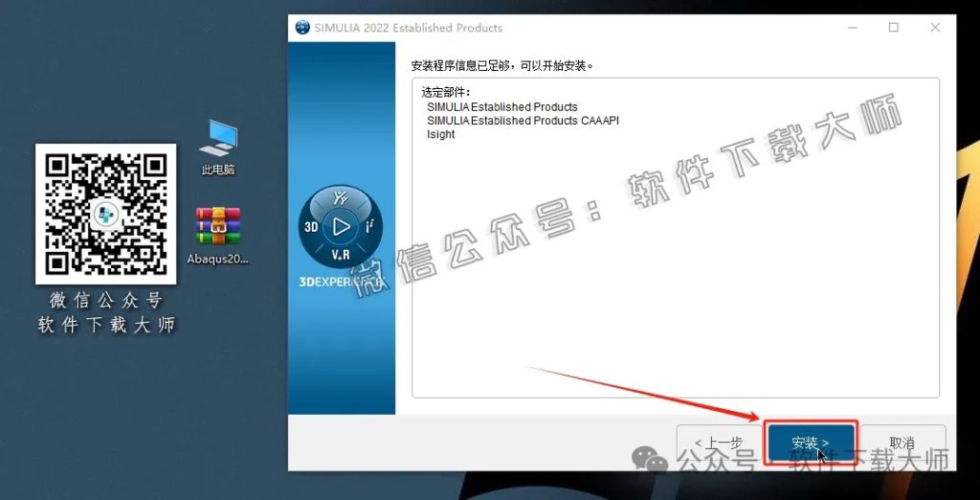Minimize the SIMULIA installer window
Screen dimensions: 980x500
(x=853, y=28)
